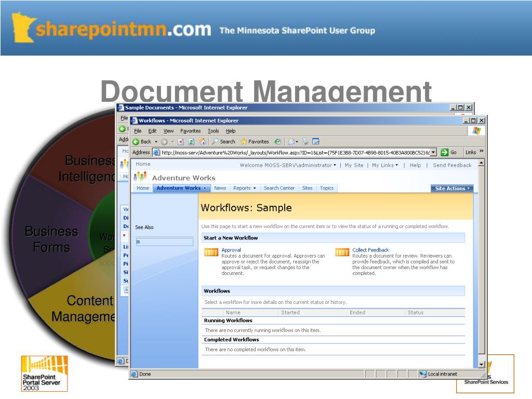Open the My Links dropdown

(385, 165)
